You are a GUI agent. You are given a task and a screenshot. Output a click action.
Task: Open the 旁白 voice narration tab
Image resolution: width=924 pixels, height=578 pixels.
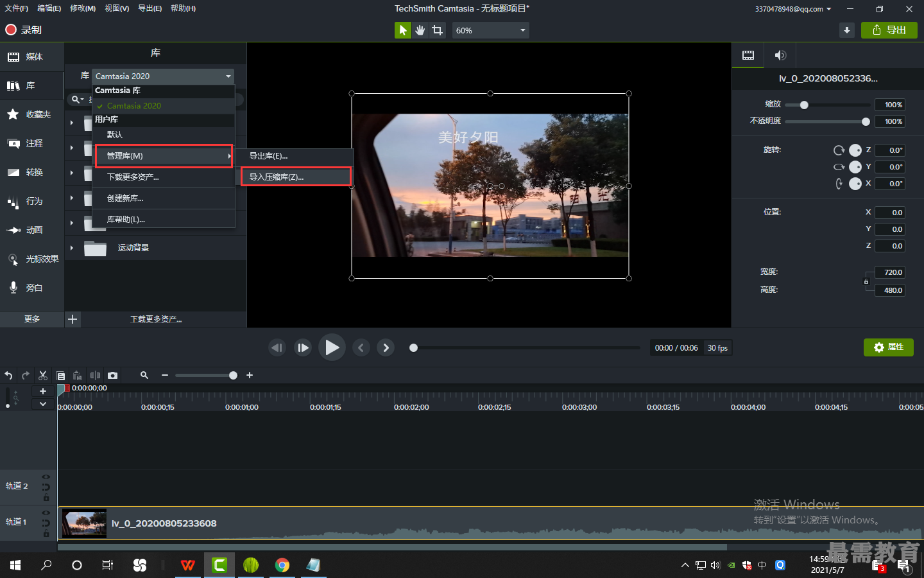32,288
